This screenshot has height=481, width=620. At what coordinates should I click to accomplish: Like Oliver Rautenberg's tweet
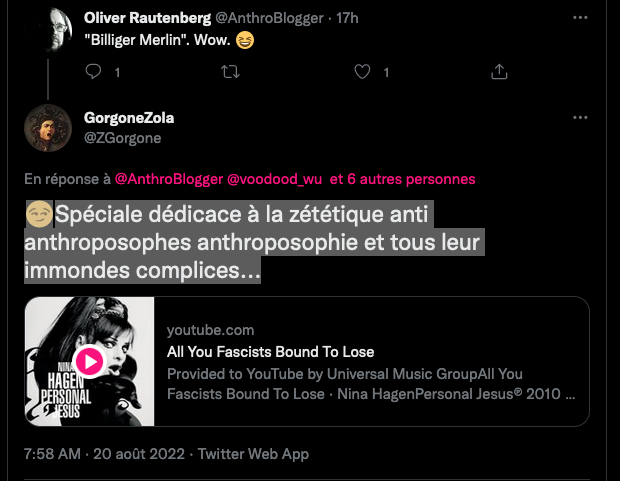(364, 71)
